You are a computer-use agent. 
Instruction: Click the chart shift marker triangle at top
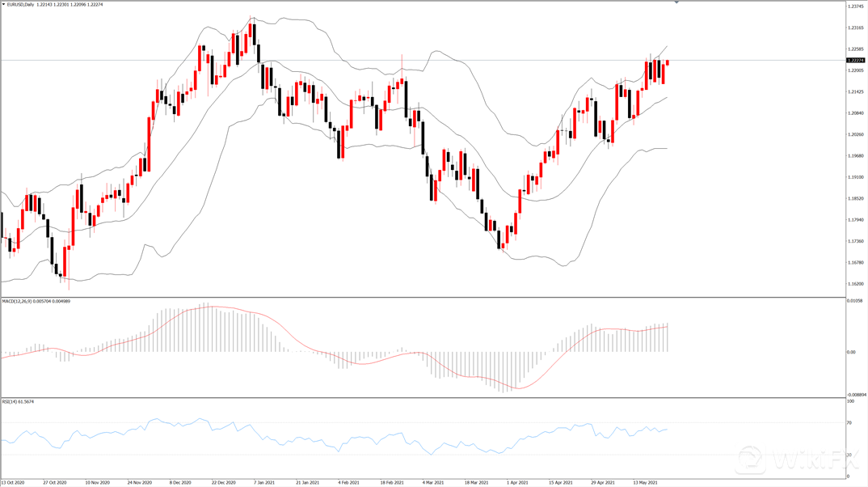click(676, 3)
